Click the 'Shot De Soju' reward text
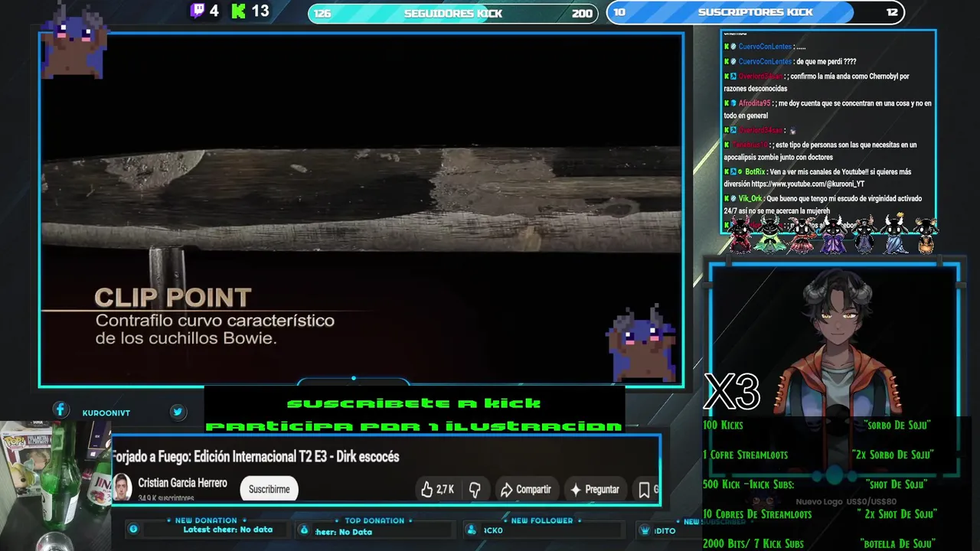The image size is (980, 551). 897,484
